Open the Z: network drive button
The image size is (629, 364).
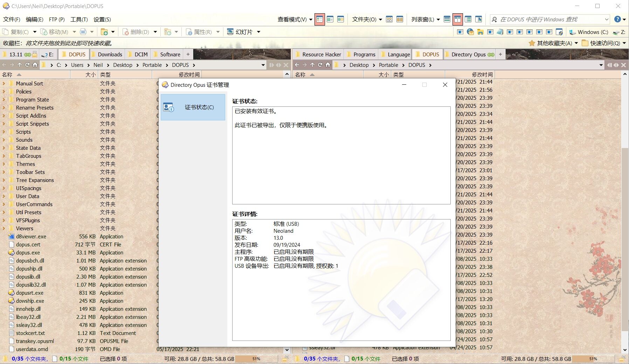coord(619,32)
